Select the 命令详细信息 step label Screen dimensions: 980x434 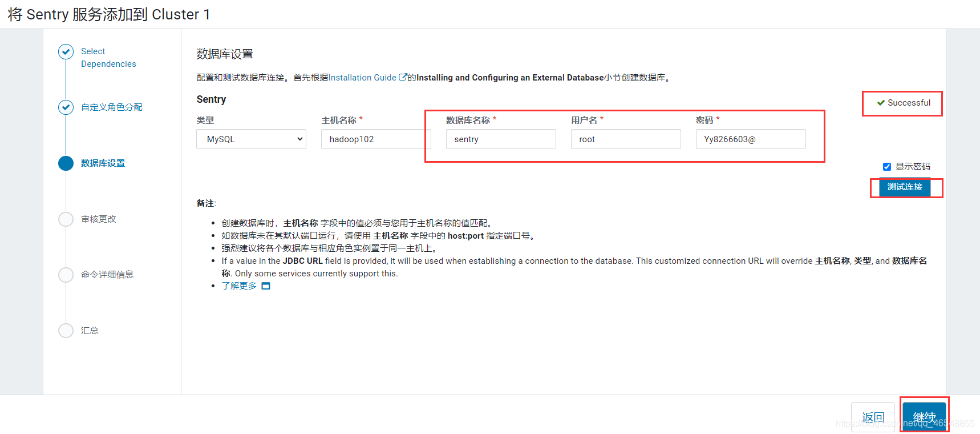tap(107, 275)
